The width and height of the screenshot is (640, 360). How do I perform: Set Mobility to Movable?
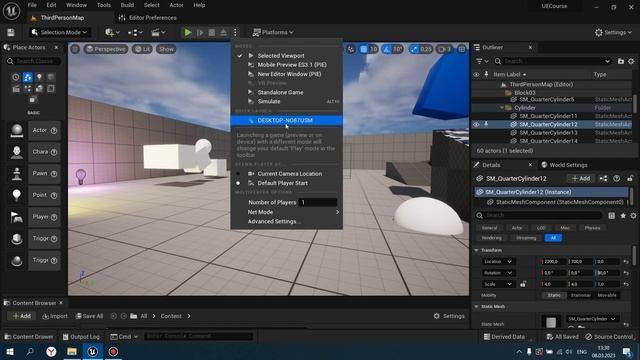[607, 295]
